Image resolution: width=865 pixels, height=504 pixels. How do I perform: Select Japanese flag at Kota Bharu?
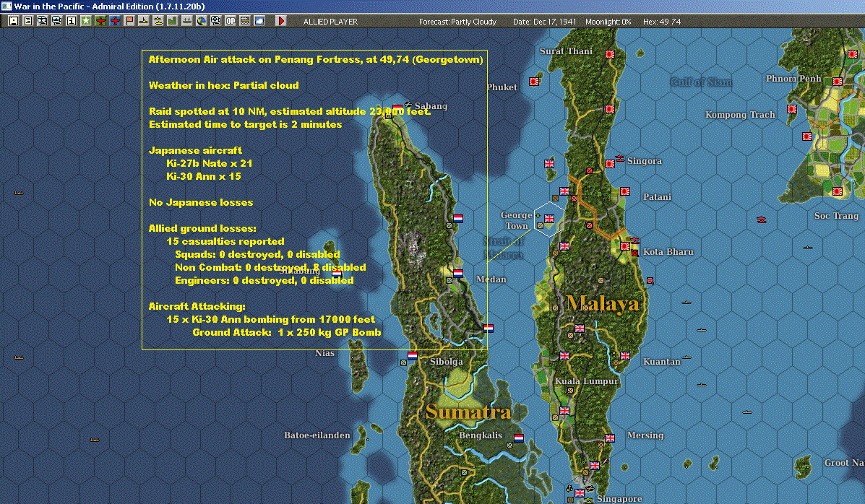click(625, 246)
